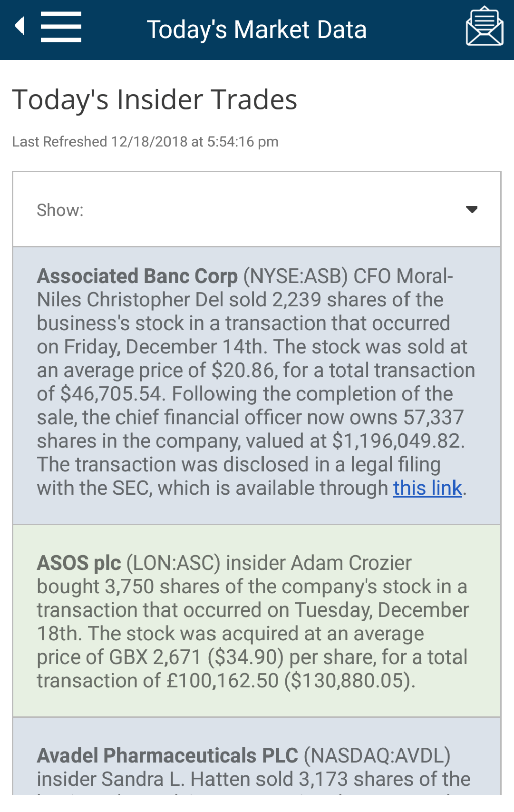Select the Associated Banc Corp company name

click(x=137, y=276)
